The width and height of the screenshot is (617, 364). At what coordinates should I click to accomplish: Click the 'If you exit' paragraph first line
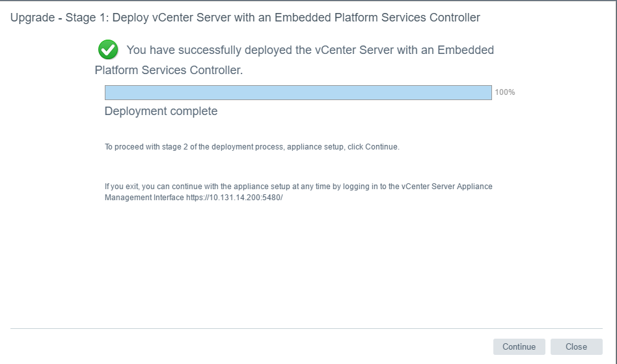298,187
